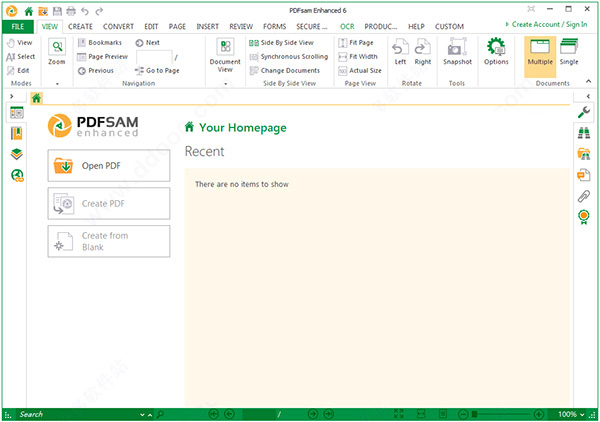The image size is (600, 422).
Task: Open the REVIEW ribbon tab
Action: 241,26
